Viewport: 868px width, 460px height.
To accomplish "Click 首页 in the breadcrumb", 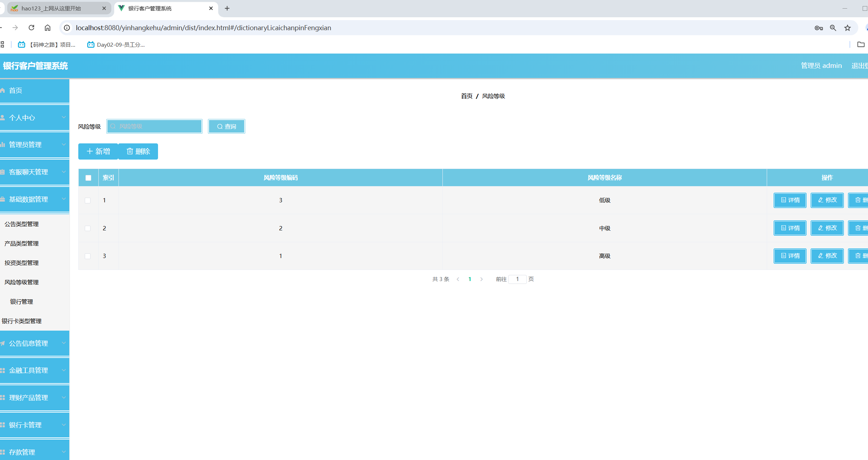I will click(x=467, y=96).
